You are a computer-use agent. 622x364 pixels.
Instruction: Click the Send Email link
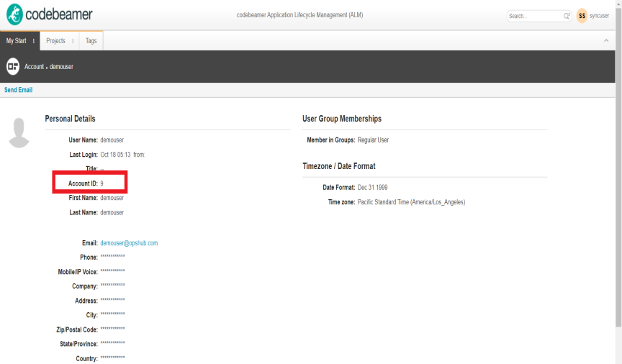click(19, 90)
